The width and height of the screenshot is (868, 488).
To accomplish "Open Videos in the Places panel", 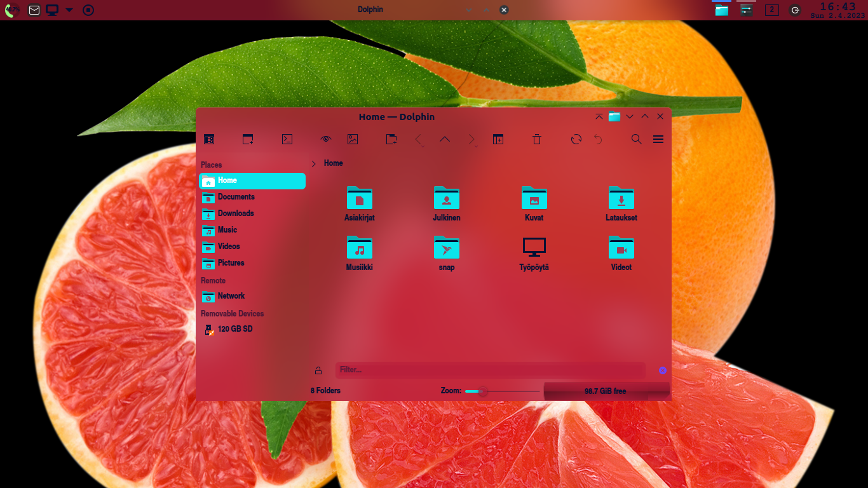I will coord(252,247).
